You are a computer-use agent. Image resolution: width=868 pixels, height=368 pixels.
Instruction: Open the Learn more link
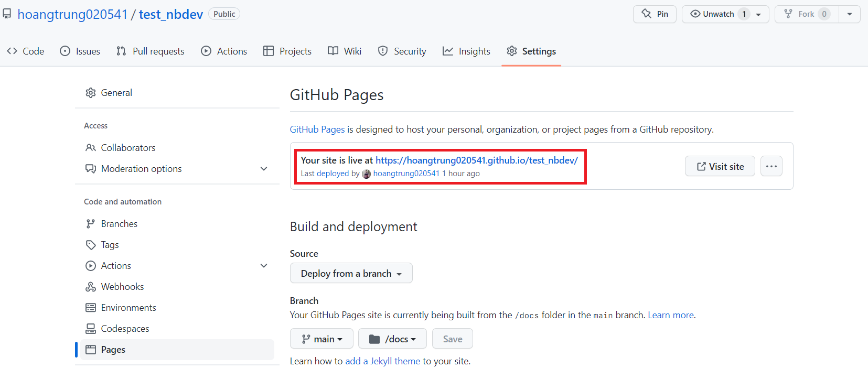tap(671, 315)
